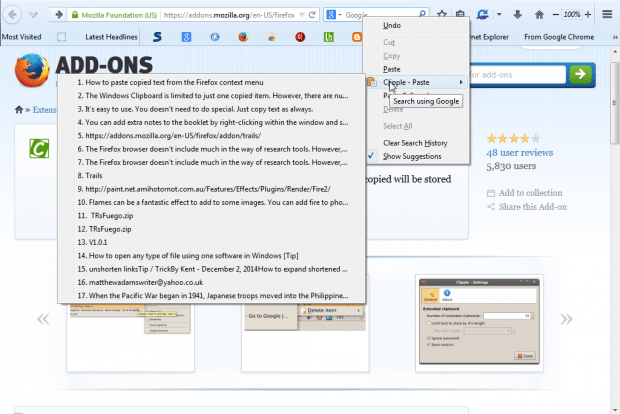Open the 48 user reviews link
Image resolution: width=620 pixels, height=414 pixels.
click(x=520, y=153)
